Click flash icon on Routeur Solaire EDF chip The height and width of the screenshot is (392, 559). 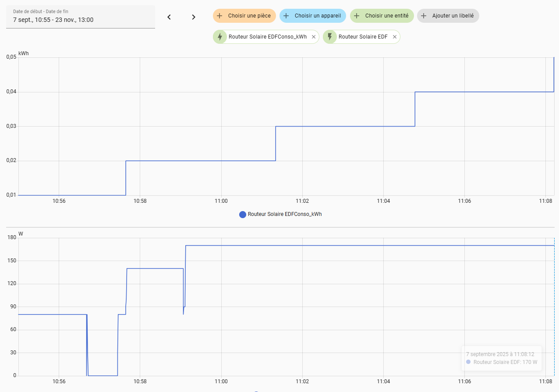click(x=330, y=37)
